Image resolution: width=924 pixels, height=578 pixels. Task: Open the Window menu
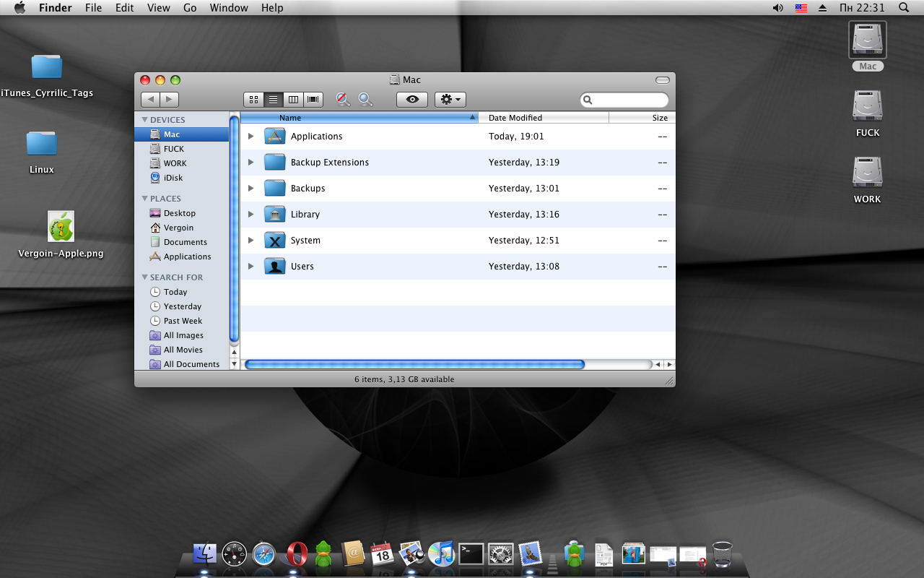coord(228,8)
